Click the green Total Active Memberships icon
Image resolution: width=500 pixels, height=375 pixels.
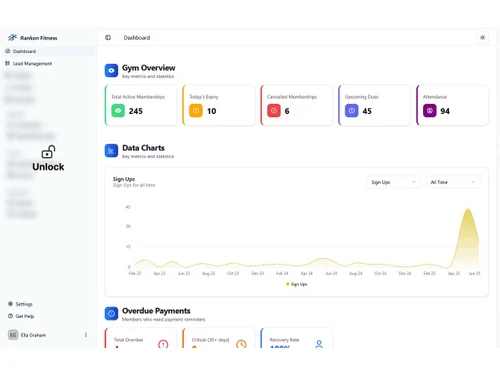click(x=118, y=111)
